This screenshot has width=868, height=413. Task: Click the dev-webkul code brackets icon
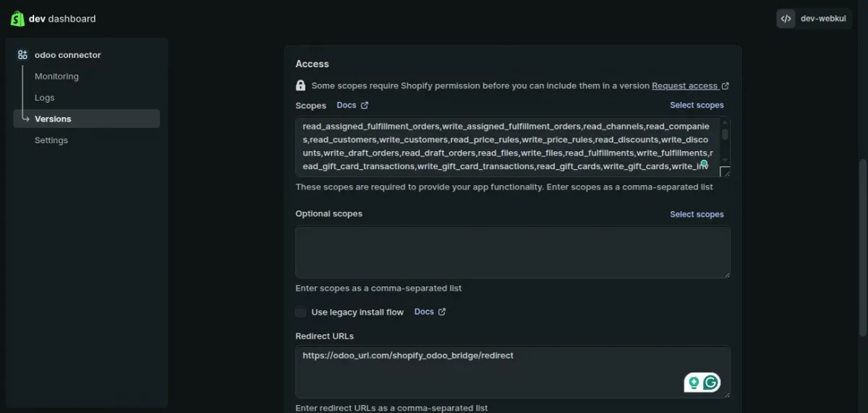tap(786, 19)
